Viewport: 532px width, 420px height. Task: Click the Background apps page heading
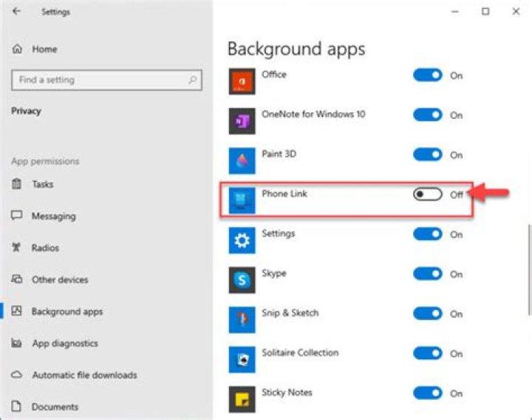coord(296,49)
